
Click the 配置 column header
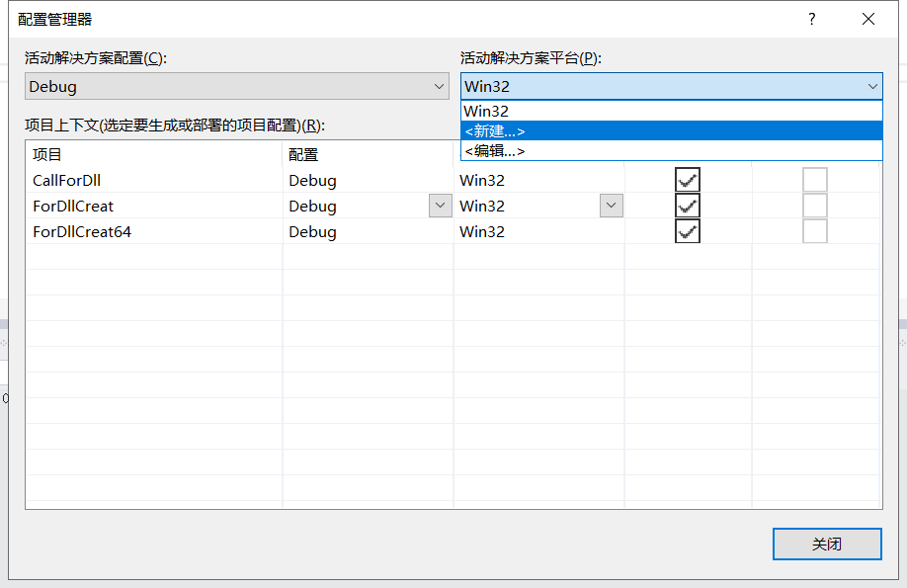(303, 155)
